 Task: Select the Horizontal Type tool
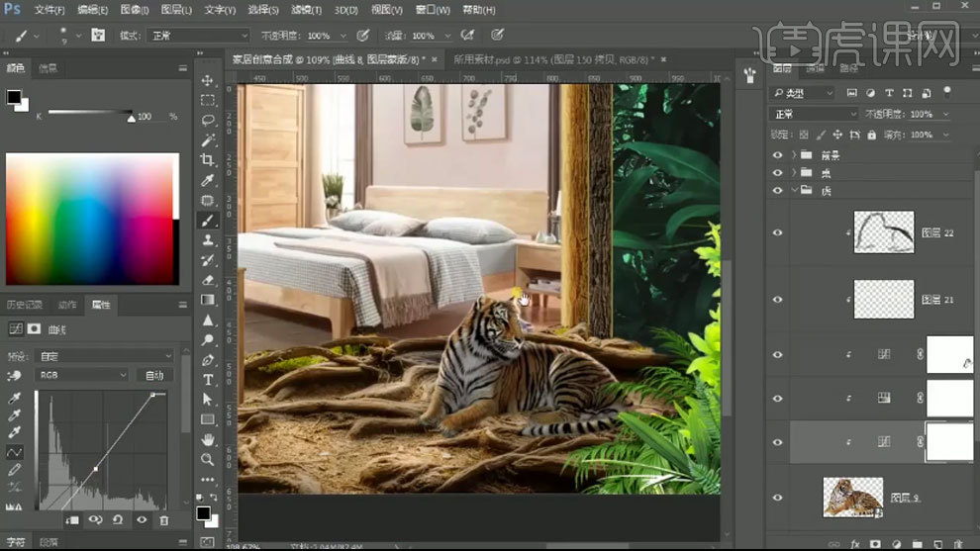[x=208, y=380]
